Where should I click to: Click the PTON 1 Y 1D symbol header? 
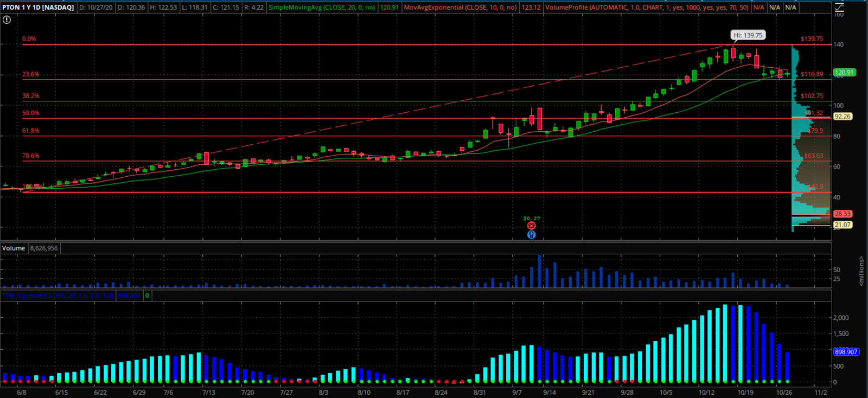(38, 8)
